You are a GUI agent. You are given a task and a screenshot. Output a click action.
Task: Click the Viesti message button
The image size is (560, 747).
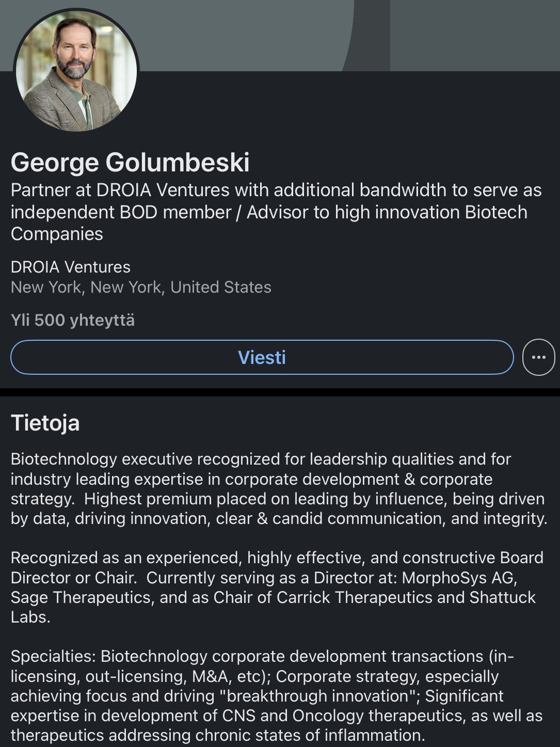coord(262,357)
